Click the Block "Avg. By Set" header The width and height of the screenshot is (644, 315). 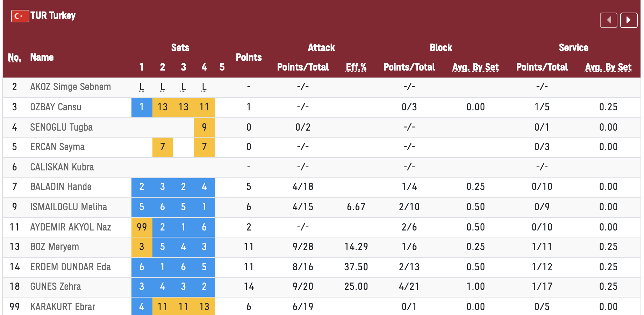[x=475, y=67]
